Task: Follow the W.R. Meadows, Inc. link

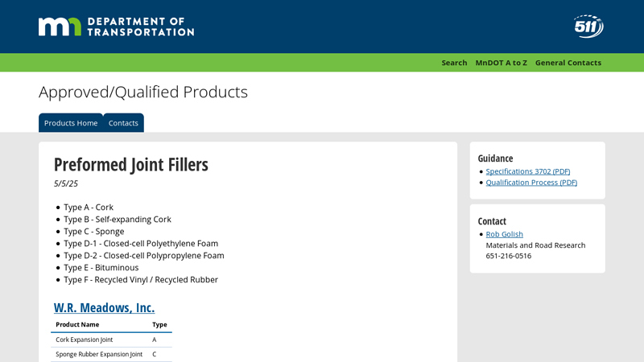Action: (x=104, y=307)
